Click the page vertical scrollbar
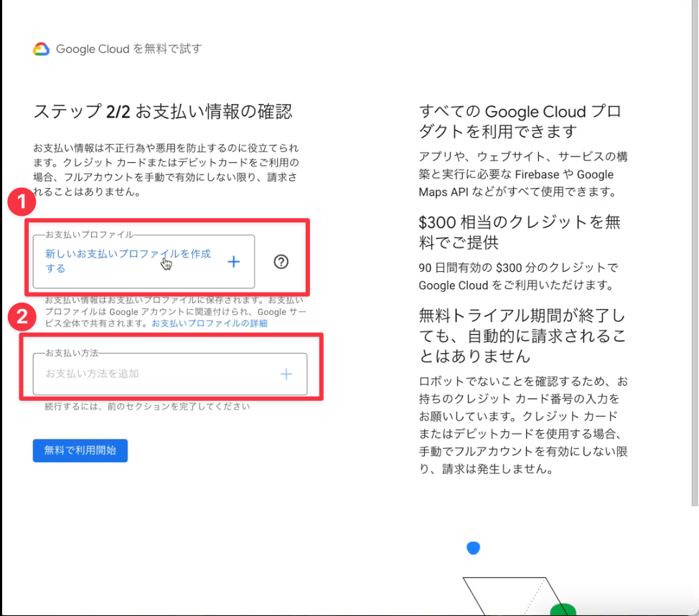 click(x=695, y=253)
